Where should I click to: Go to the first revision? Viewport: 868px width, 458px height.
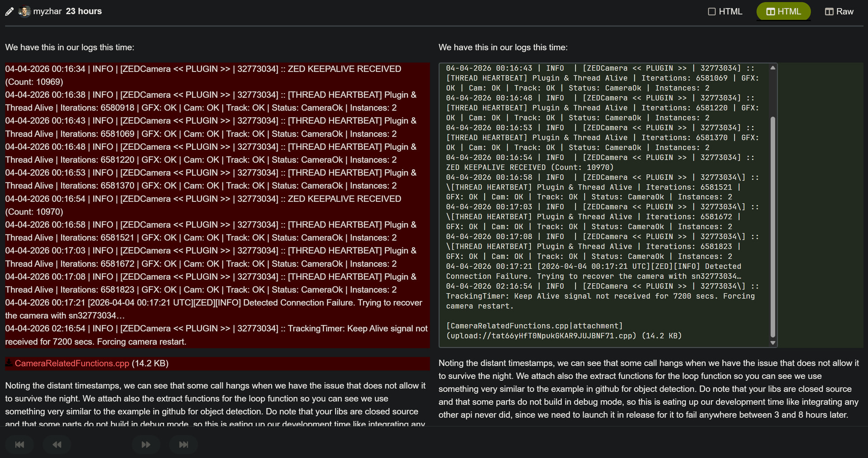pyautogui.click(x=19, y=444)
